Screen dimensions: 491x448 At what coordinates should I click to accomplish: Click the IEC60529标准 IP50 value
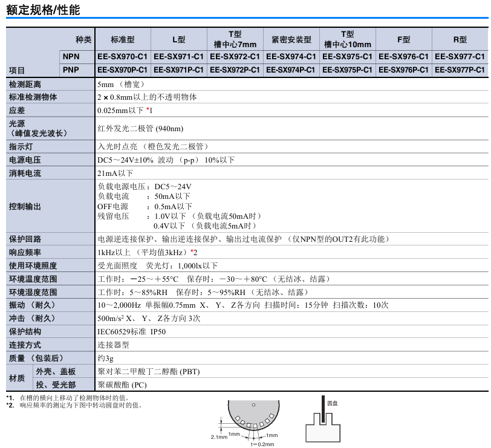click(132, 331)
